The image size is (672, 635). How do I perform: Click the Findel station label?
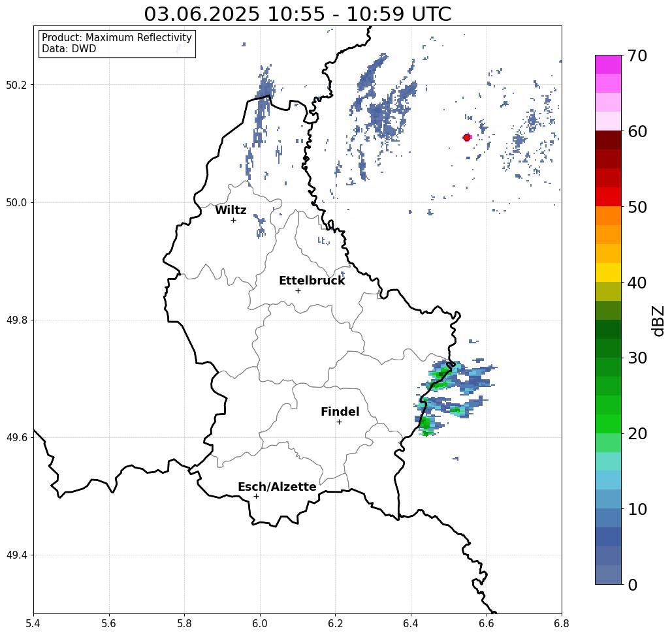pos(340,412)
